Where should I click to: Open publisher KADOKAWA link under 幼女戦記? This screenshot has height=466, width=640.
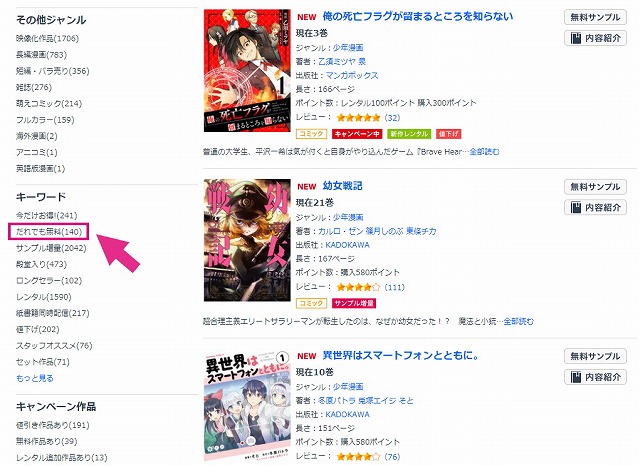pyautogui.click(x=347, y=245)
